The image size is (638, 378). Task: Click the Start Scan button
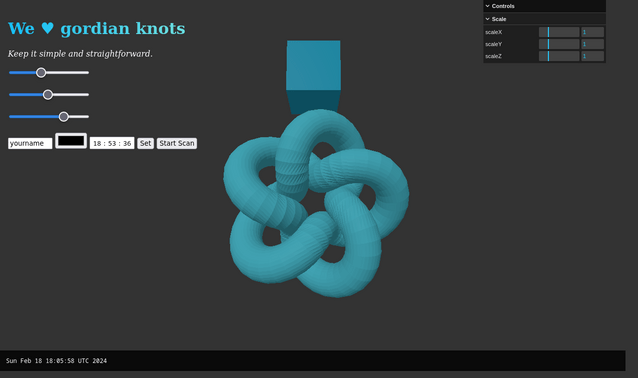[x=177, y=143]
